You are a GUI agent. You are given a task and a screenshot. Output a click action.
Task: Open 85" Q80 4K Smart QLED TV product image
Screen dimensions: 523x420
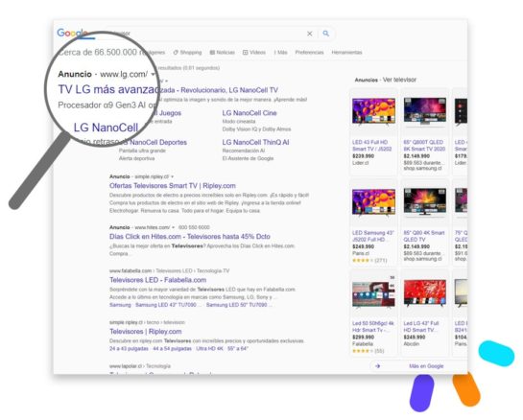coord(425,201)
